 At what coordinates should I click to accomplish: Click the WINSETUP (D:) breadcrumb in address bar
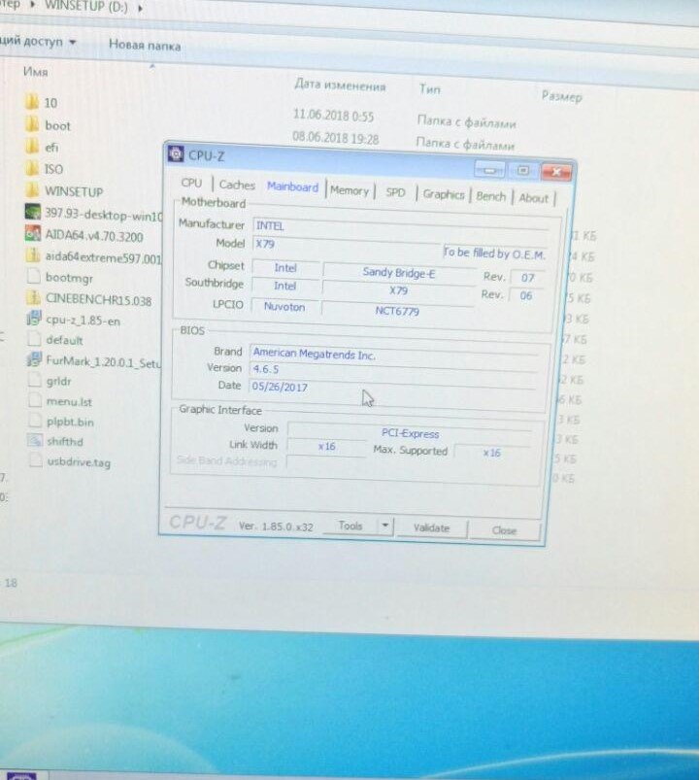86,7
